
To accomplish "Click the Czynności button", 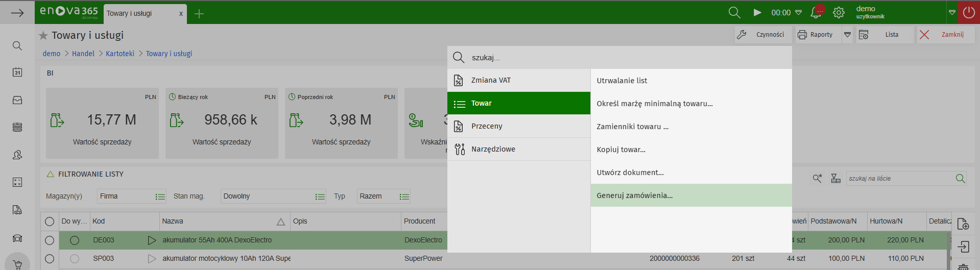I will point(763,35).
